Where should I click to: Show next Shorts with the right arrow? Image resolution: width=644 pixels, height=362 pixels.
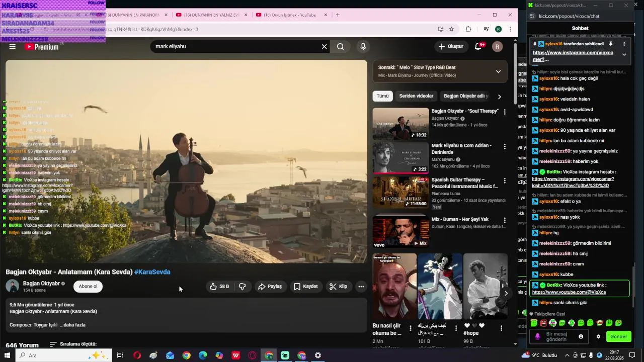click(506, 293)
